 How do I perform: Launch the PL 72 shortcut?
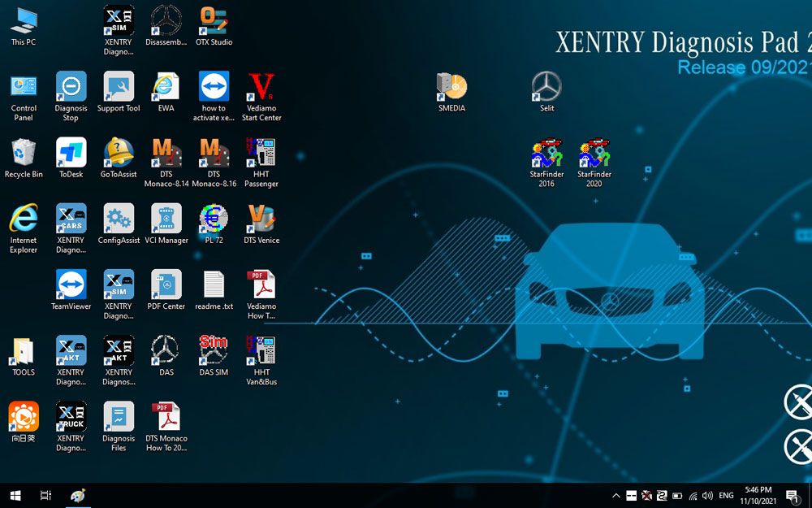tap(214, 225)
